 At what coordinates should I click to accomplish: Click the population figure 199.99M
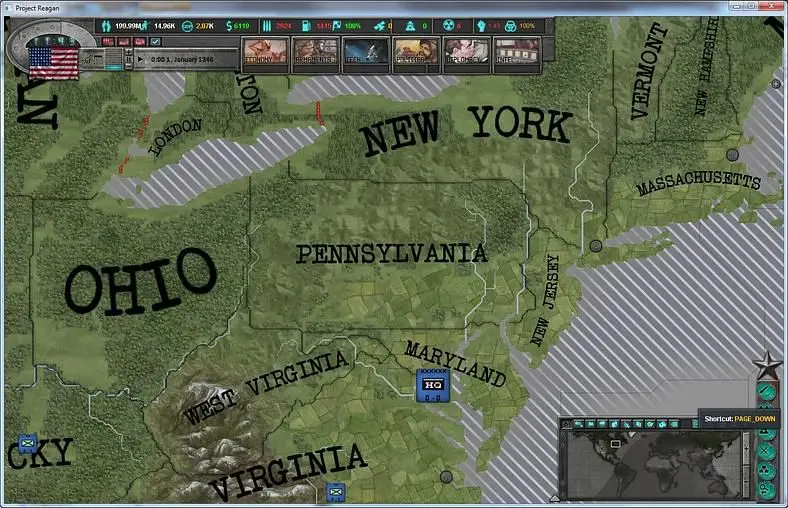coord(127,26)
